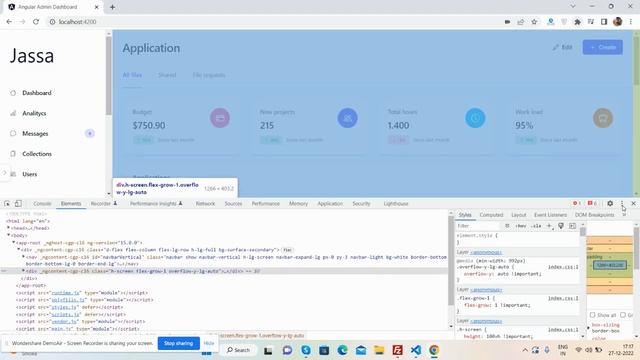640x360 pixels.
Task: Open Microsoft Edge from the taskbar
Action: pos(342,350)
